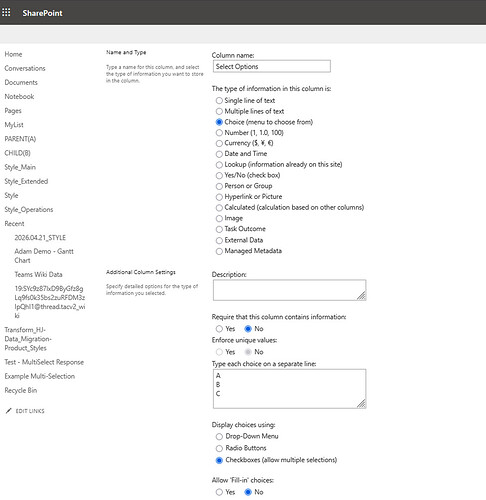Enable Yes for Fill-in choices
486x500 pixels.
click(219, 492)
